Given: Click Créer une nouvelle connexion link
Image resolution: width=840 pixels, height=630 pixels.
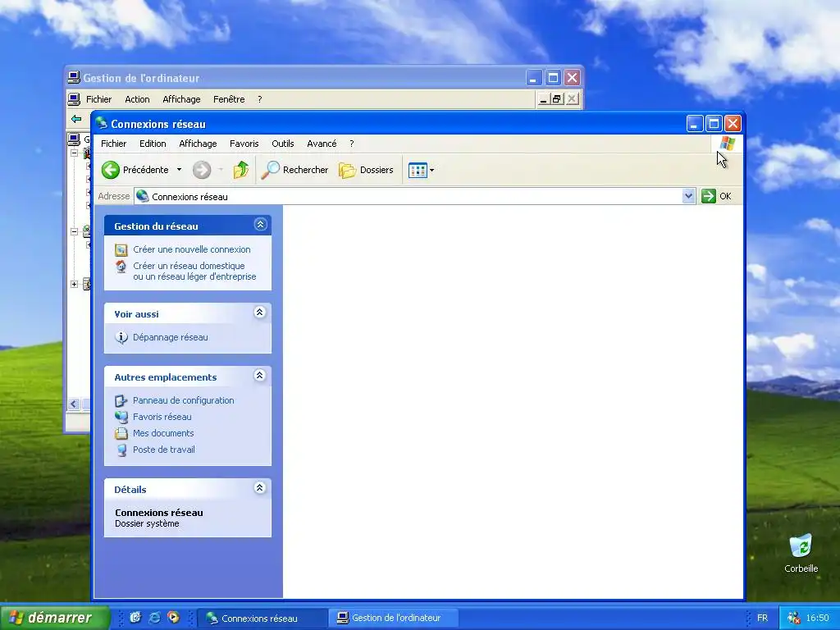Looking at the screenshot, I should click(192, 249).
